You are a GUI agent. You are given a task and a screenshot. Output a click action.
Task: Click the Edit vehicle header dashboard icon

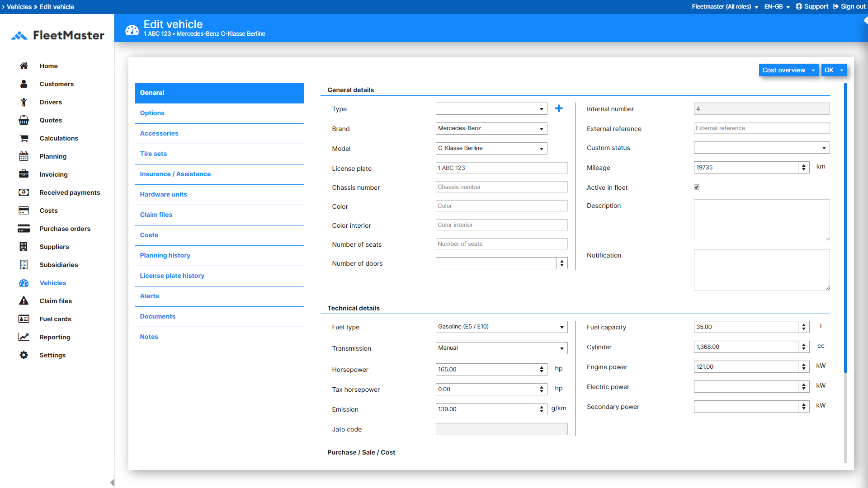pyautogui.click(x=132, y=30)
